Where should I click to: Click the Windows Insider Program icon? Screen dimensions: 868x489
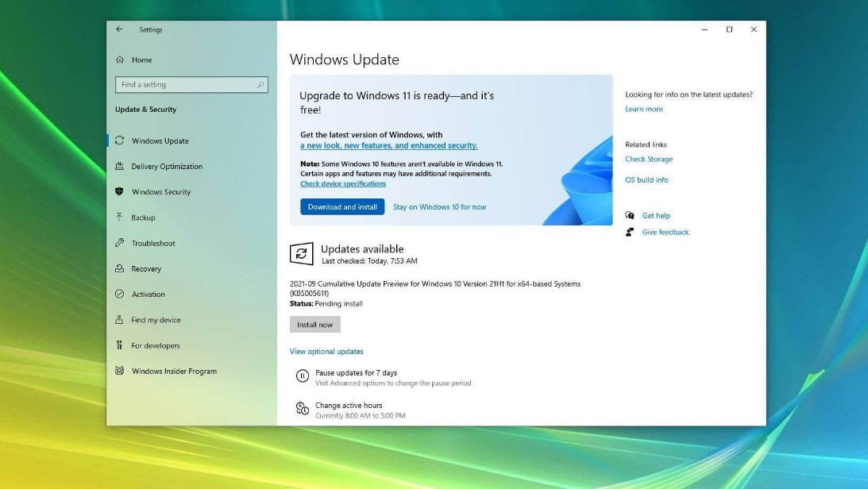tap(120, 371)
